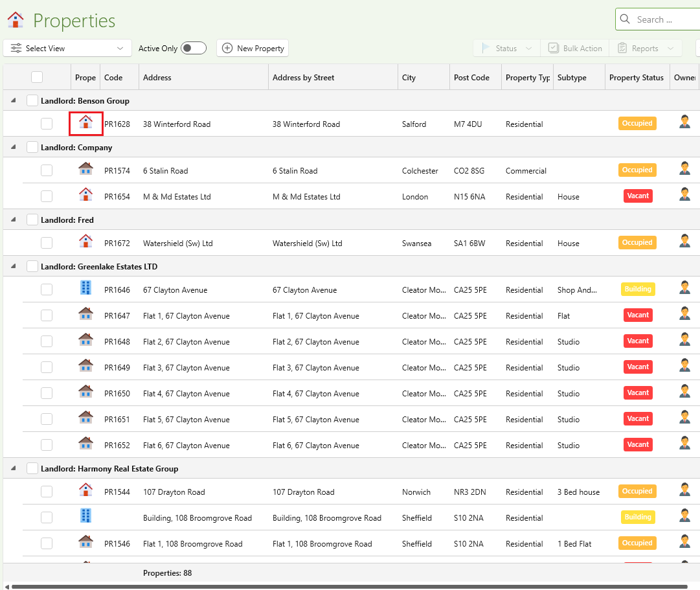Check the PR1574 row checkbox
This screenshot has height=590, width=700.
coord(47,170)
